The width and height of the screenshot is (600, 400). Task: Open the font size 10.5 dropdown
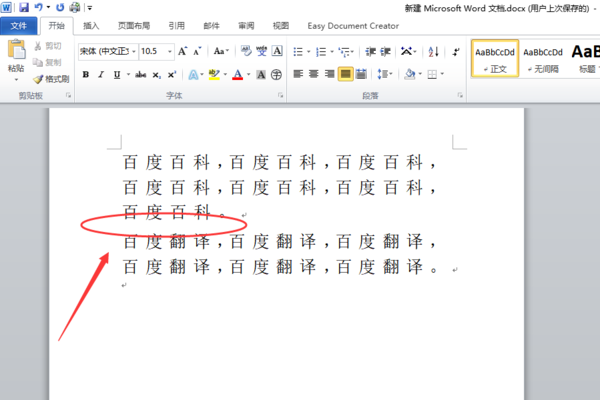[x=170, y=51]
